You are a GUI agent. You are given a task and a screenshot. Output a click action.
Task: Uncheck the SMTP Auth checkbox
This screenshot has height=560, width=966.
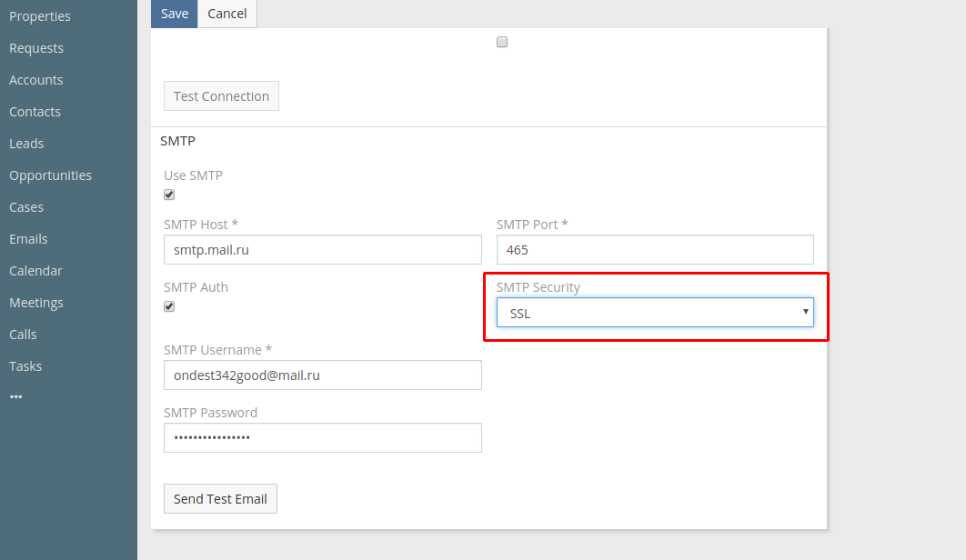169,306
